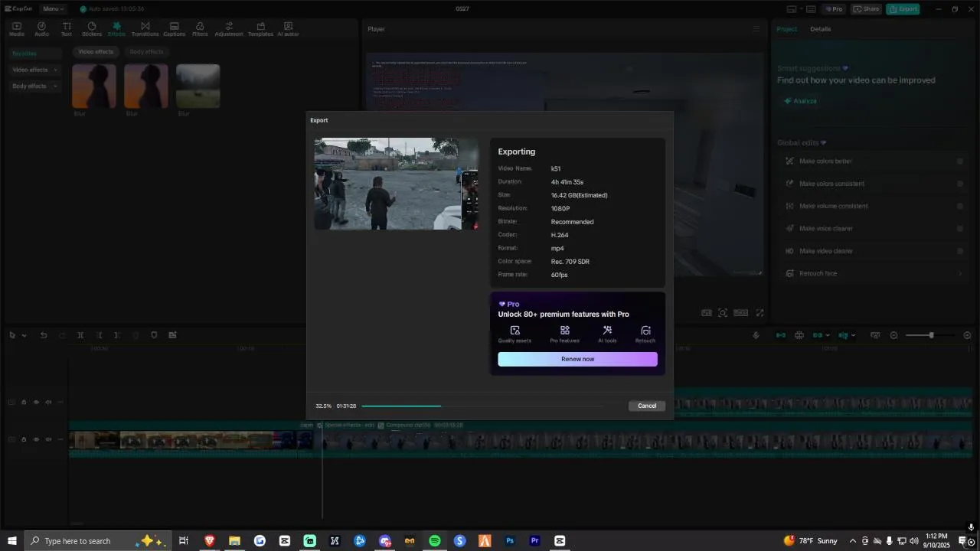Viewport: 980px width, 551px height.
Task: Cancel the export in progress
Action: pyautogui.click(x=647, y=406)
